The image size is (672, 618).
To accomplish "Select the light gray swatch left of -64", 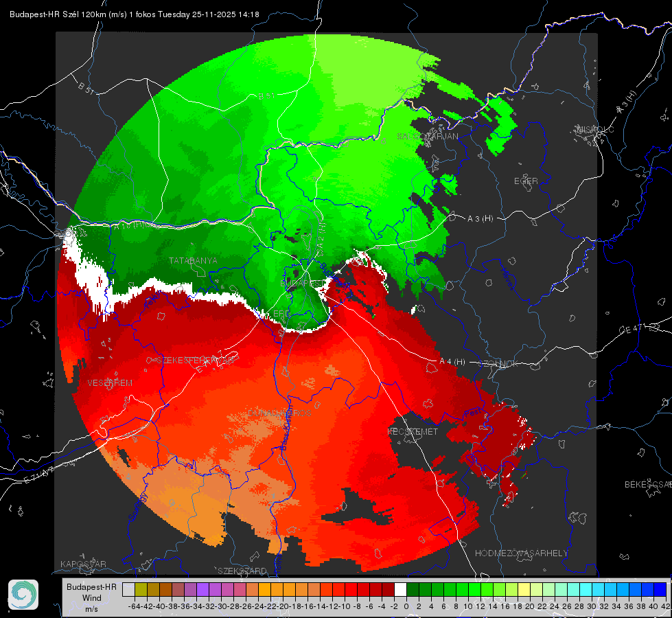I will tap(128, 590).
